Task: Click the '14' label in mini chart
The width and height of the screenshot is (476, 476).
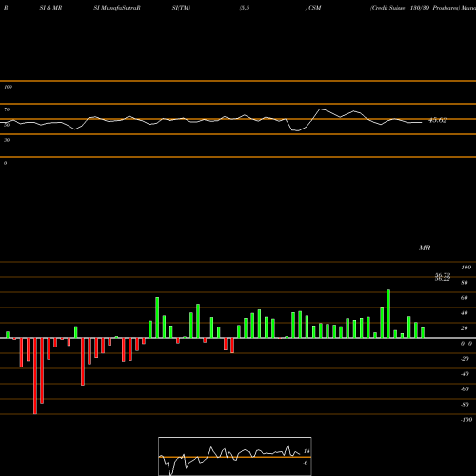Action: pyautogui.click(x=307, y=451)
